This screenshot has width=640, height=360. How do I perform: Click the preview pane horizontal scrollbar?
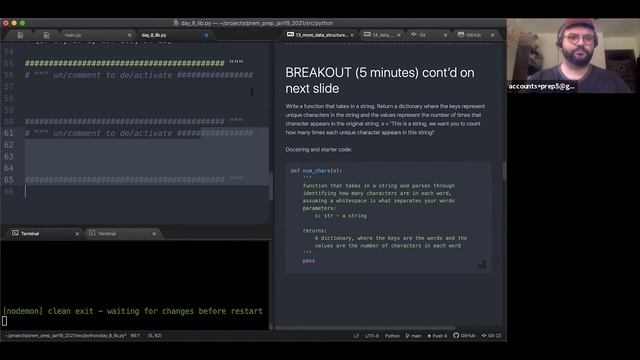(x=365, y=328)
